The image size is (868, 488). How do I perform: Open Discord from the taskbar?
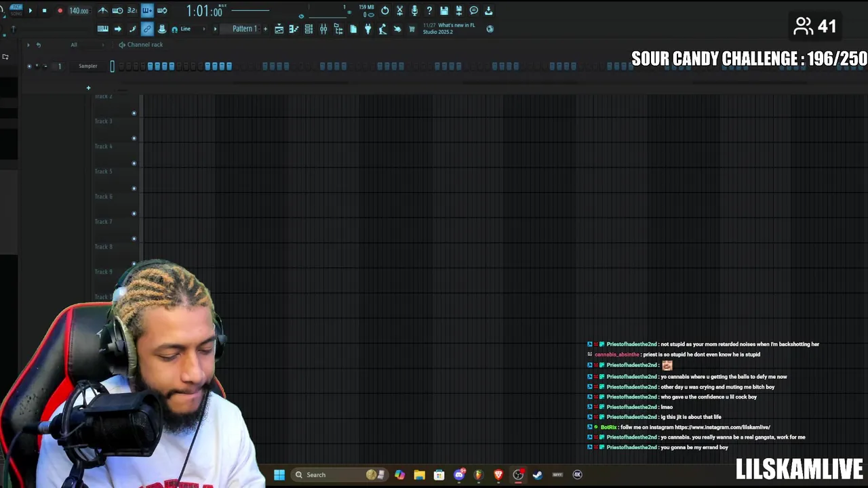coord(459,474)
